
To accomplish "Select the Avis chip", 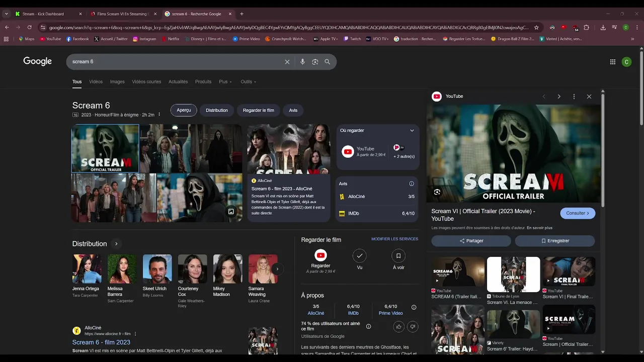I will click(x=293, y=110).
